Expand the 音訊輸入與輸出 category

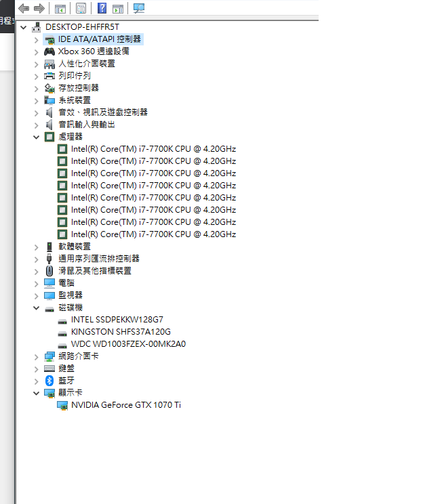pos(37,125)
